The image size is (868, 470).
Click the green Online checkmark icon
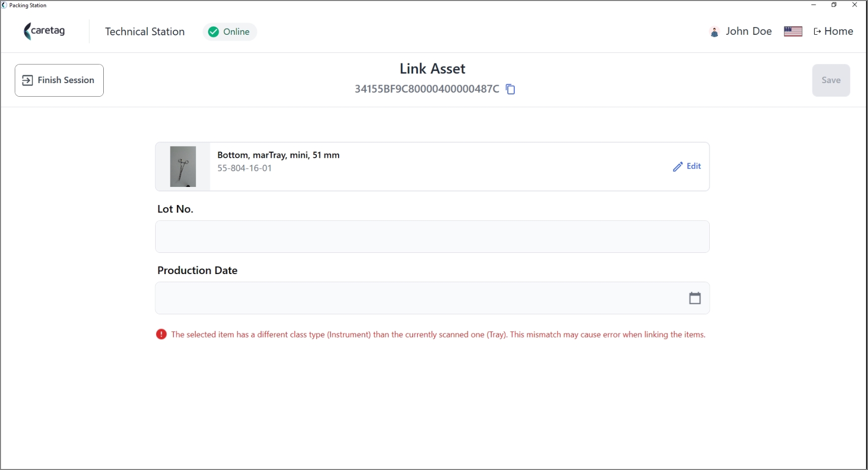click(x=214, y=32)
